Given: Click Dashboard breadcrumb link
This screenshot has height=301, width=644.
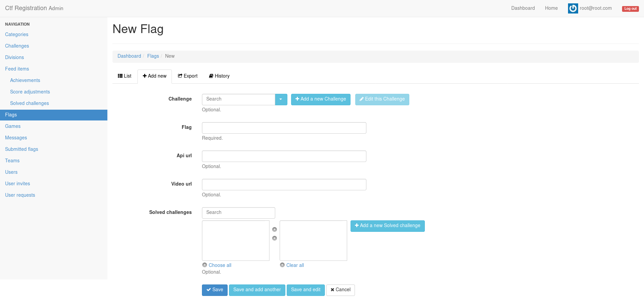Looking at the screenshot, I should point(129,56).
